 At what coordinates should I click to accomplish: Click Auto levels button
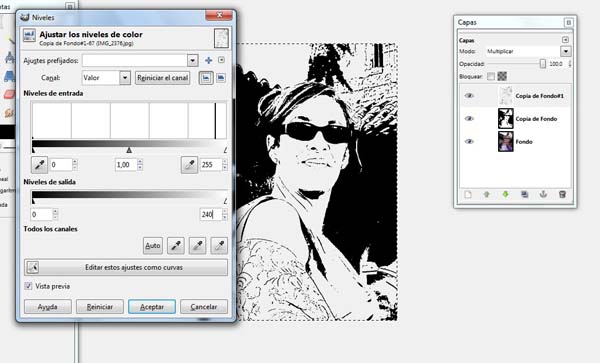pyautogui.click(x=153, y=245)
